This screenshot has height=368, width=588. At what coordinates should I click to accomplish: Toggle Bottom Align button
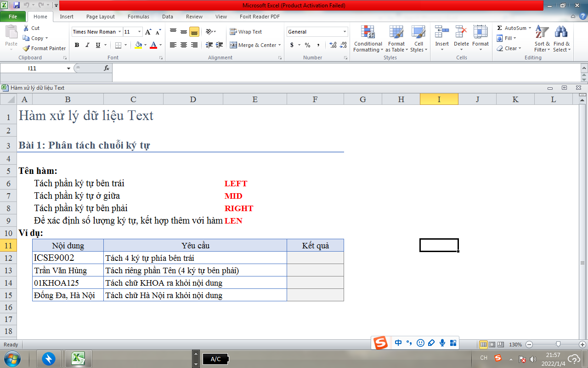(x=194, y=32)
